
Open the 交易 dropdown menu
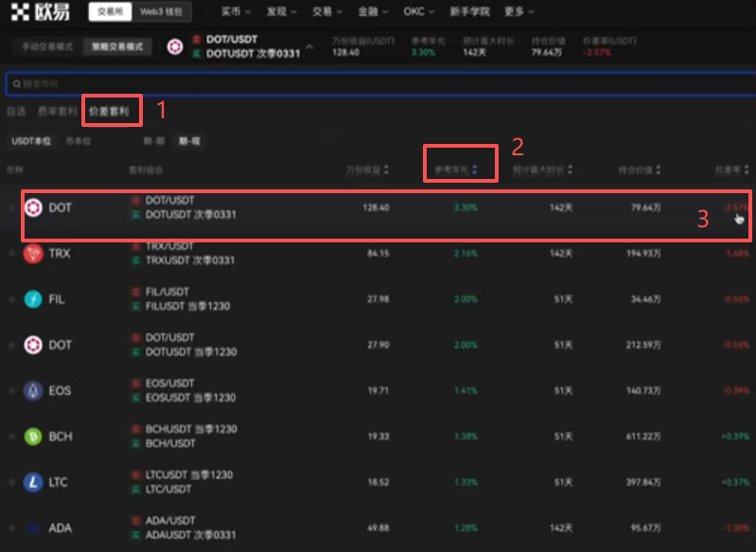pos(327,11)
